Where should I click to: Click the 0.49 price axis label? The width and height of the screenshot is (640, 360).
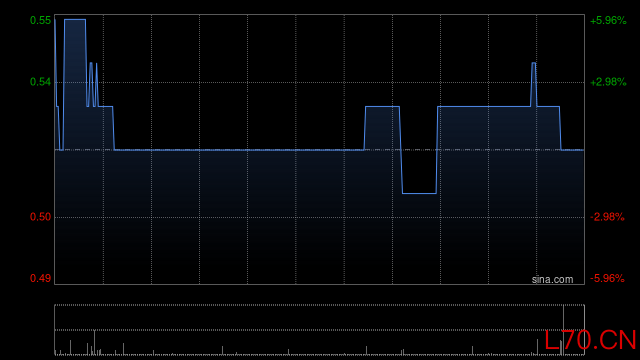pyautogui.click(x=40, y=278)
